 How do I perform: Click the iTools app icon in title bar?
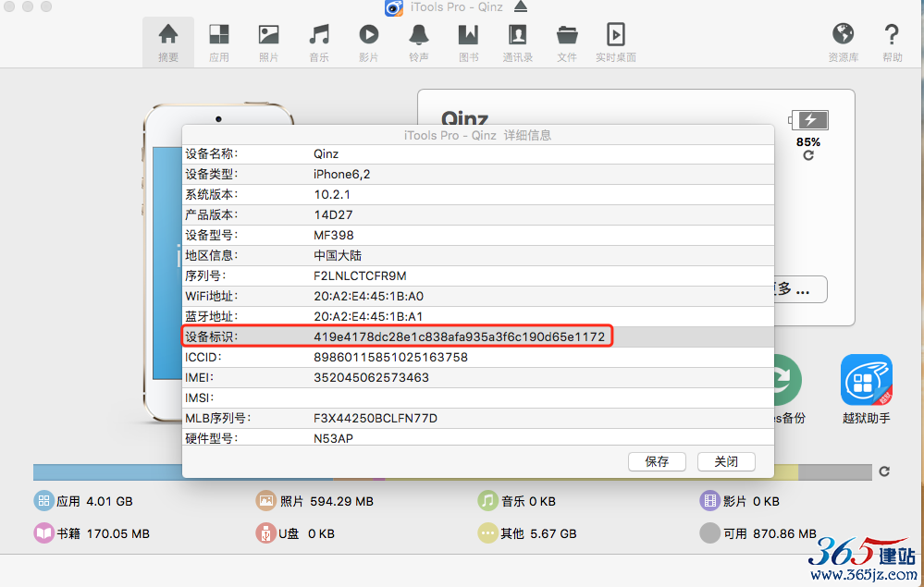(394, 7)
